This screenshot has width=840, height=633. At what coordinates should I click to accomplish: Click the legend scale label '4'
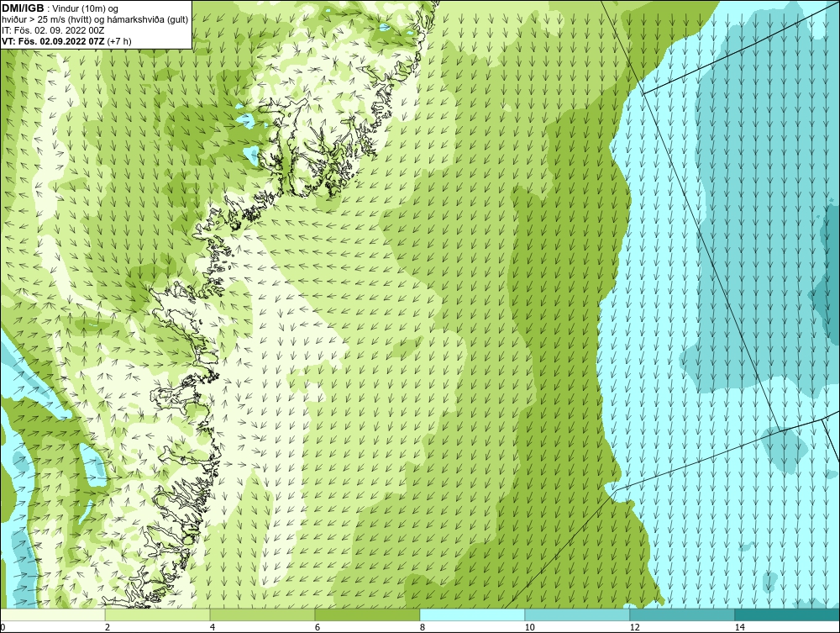(213, 627)
